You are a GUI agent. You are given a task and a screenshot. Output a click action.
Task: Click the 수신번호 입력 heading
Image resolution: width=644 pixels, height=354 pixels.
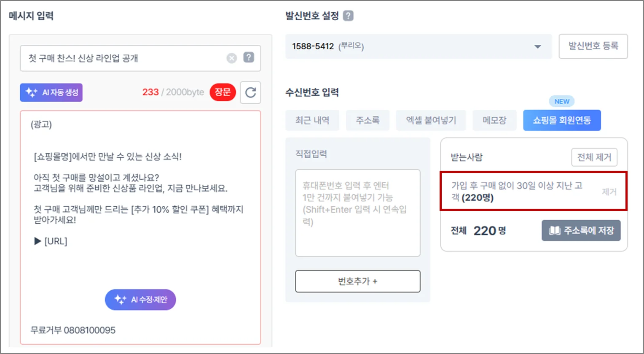[312, 92]
